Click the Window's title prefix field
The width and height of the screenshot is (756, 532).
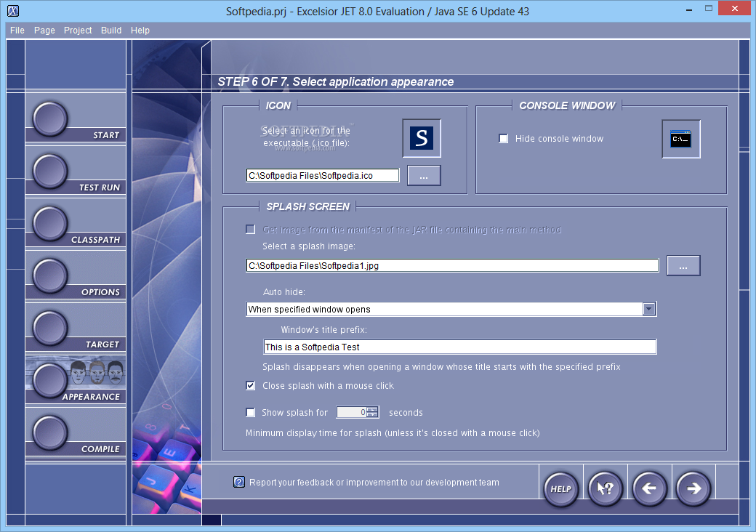tap(460, 347)
